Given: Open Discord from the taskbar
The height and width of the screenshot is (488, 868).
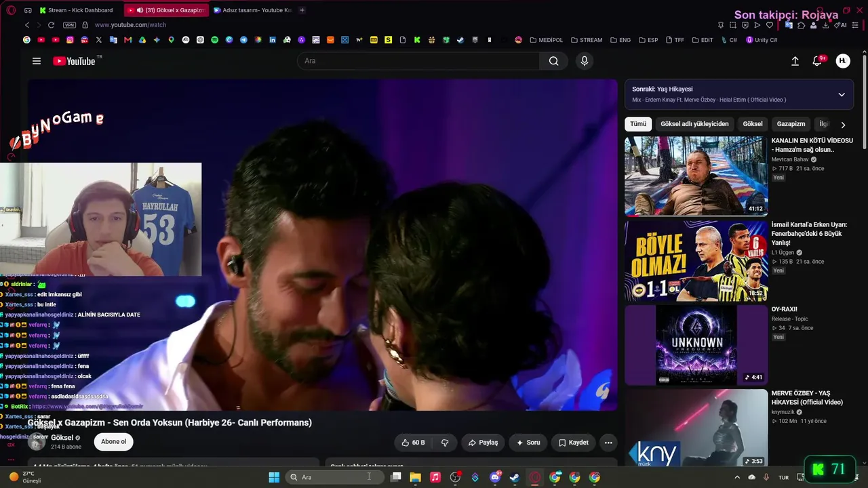Looking at the screenshot, I should click(495, 477).
